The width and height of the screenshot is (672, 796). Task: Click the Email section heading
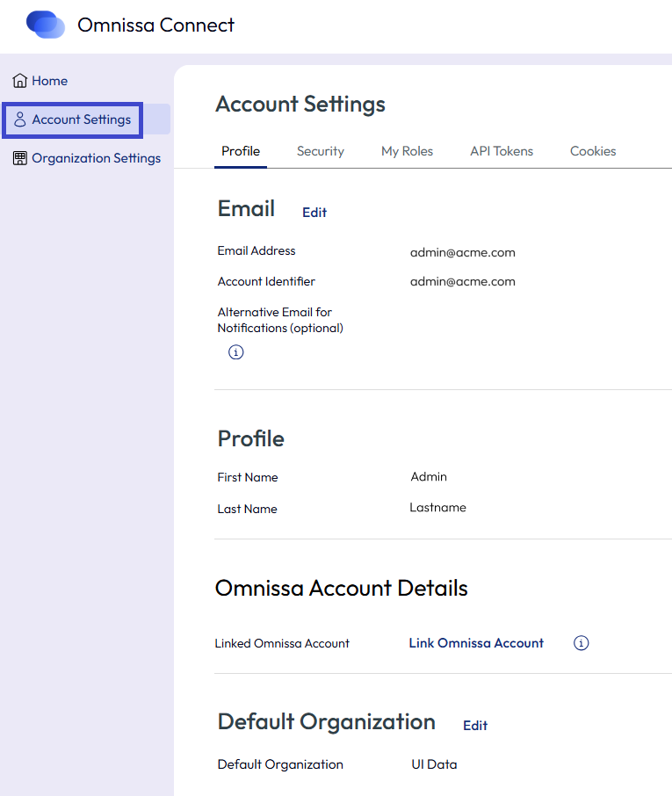[246, 208]
